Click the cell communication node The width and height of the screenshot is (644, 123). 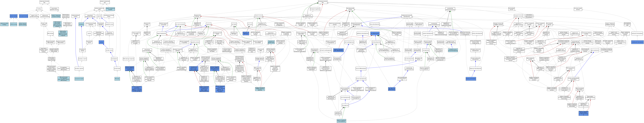[180, 24]
